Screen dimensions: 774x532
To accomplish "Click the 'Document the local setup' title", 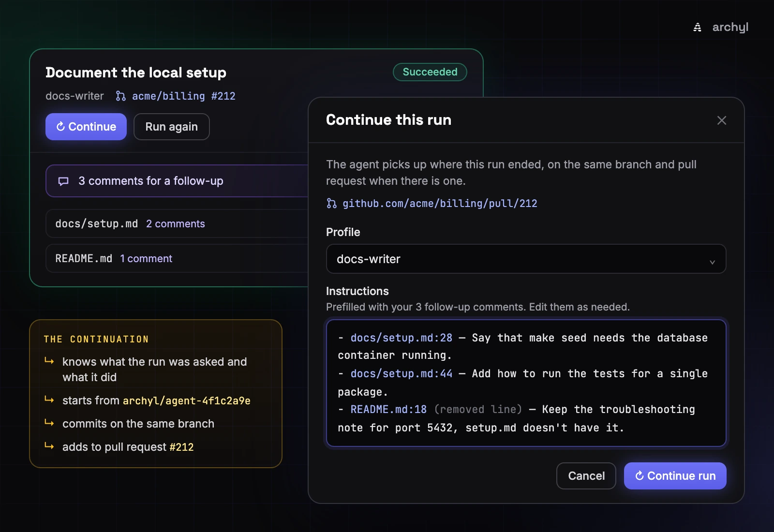I will [136, 73].
